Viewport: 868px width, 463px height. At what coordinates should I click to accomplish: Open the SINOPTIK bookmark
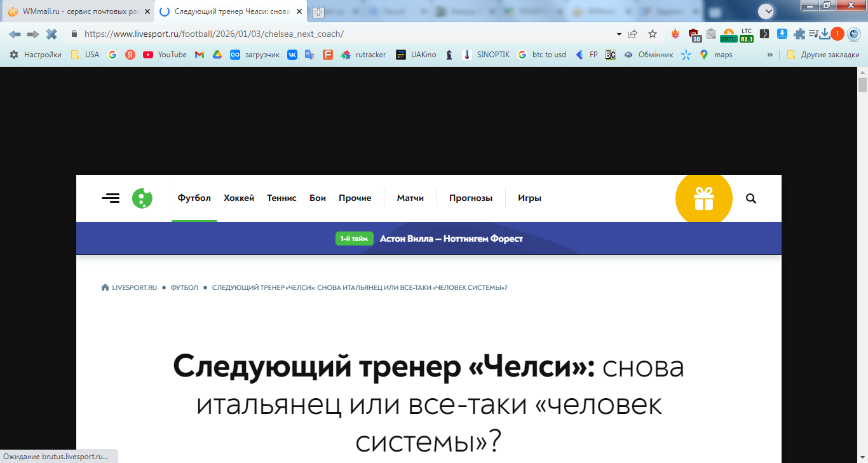coord(486,55)
